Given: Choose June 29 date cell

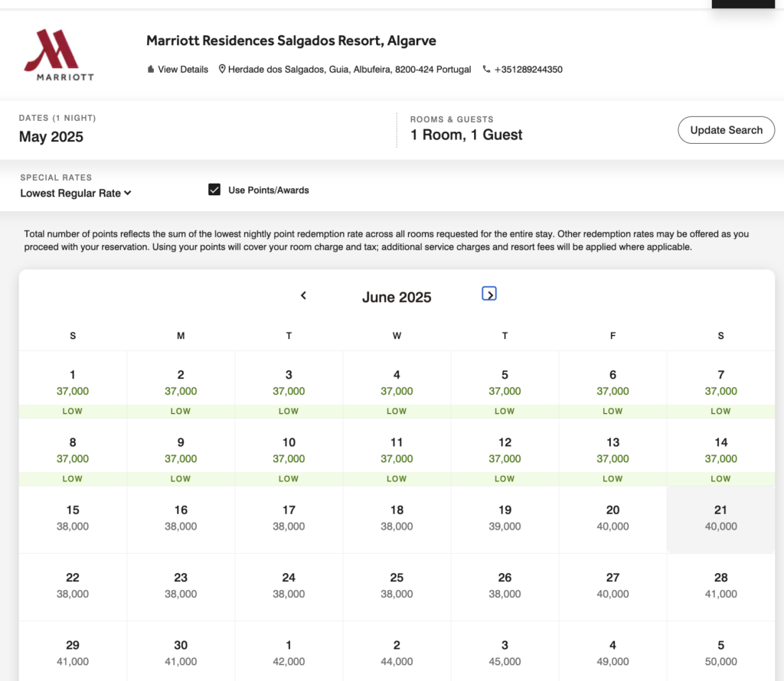Looking at the screenshot, I should (x=73, y=652).
